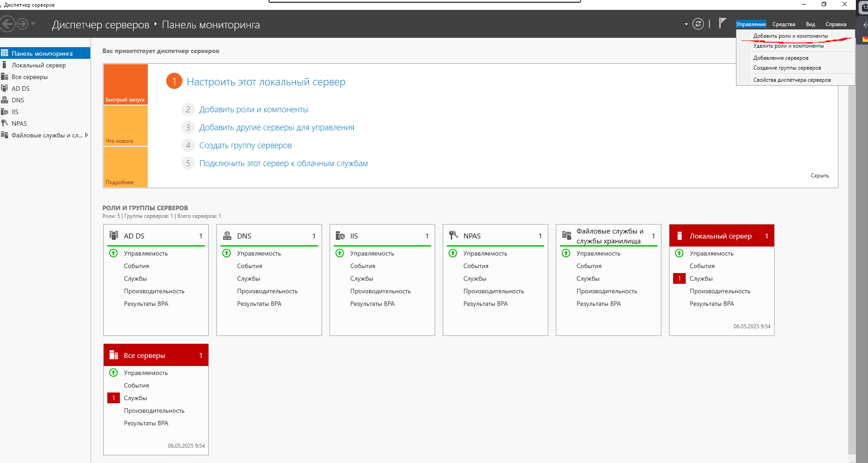Click Скрыть to hide the welcome panel
This screenshot has height=463, width=868.
click(820, 176)
